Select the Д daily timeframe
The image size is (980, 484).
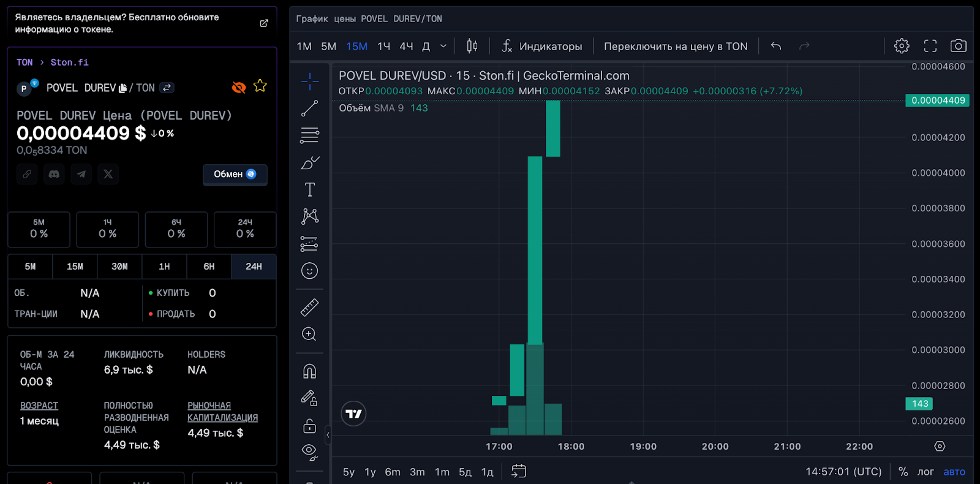(426, 47)
